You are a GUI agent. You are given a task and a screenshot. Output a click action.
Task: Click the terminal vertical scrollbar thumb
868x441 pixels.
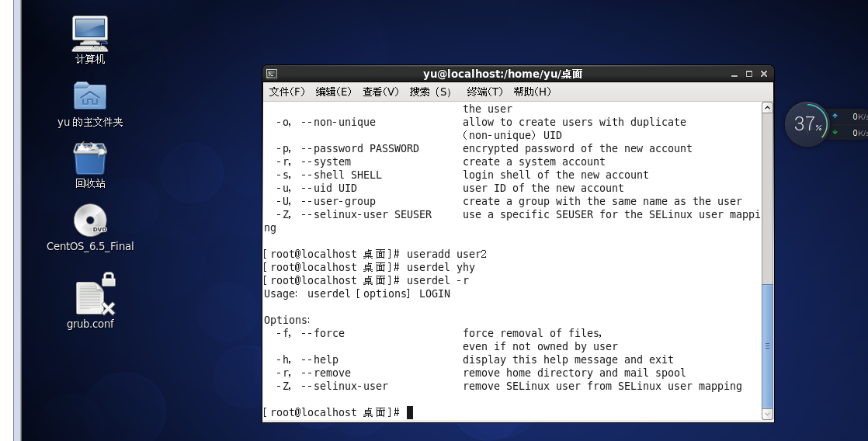767,346
